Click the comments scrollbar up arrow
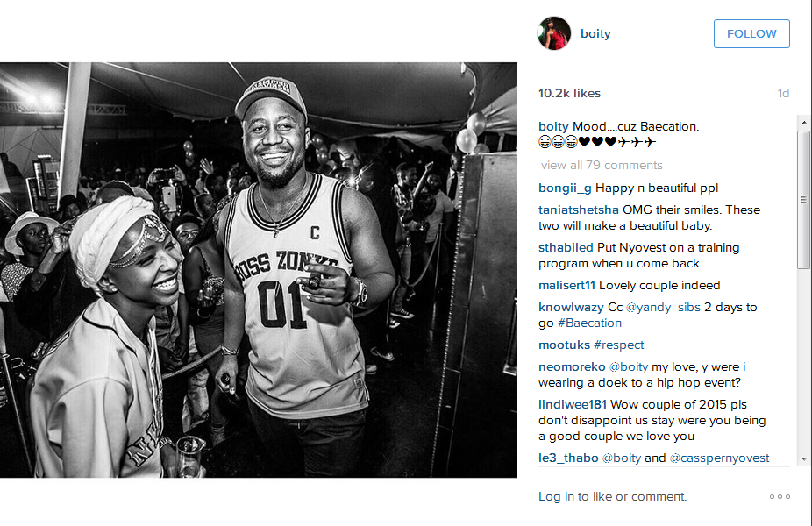Image resolution: width=812 pixels, height=526 pixels. pyautogui.click(x=804, y=123)
